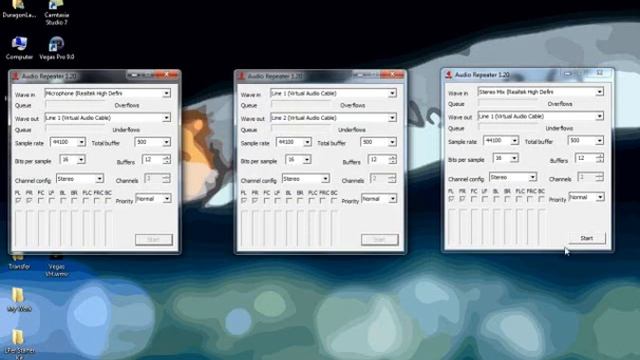
Task: Toggle FL checkbox in Microphone window
Action: point(18,201)
